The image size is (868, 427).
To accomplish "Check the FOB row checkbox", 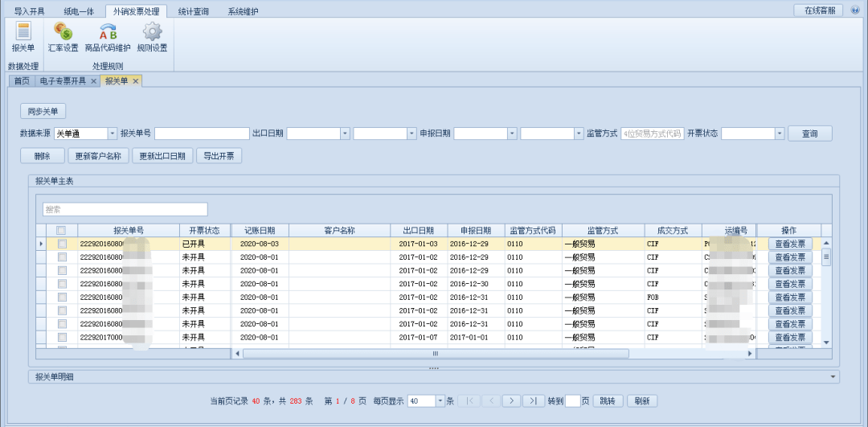I will 62,297.
